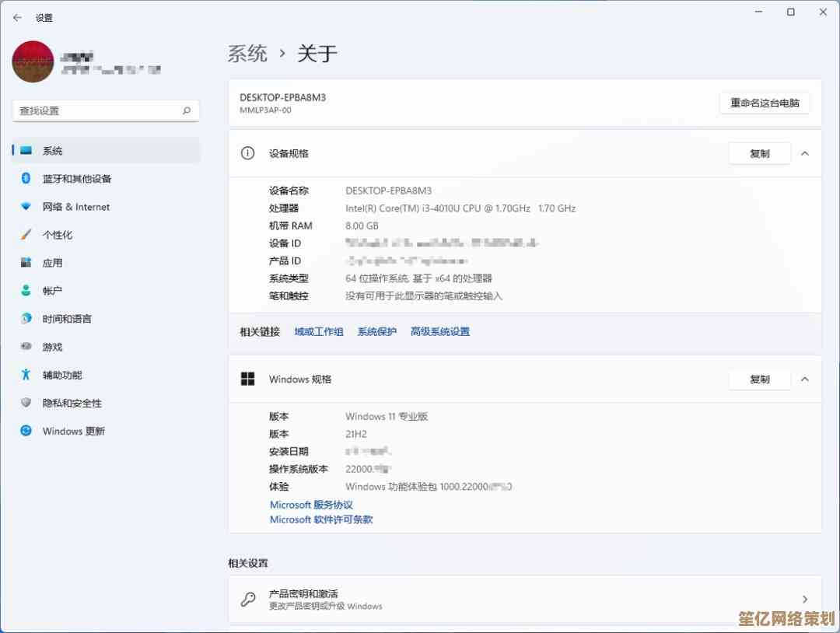Screen dimensions: 840x633
Task: Open Bluetooth and other devices icon
Action: pos(26,179)
